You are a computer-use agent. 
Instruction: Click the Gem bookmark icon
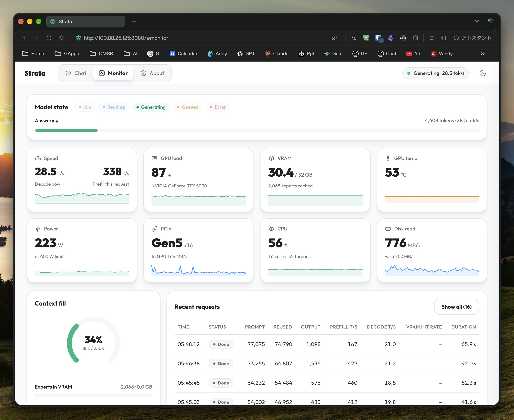click(327, 53)
